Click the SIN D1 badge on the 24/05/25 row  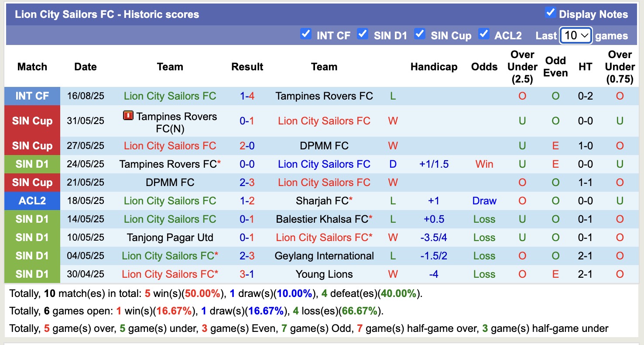pos(32,164)
